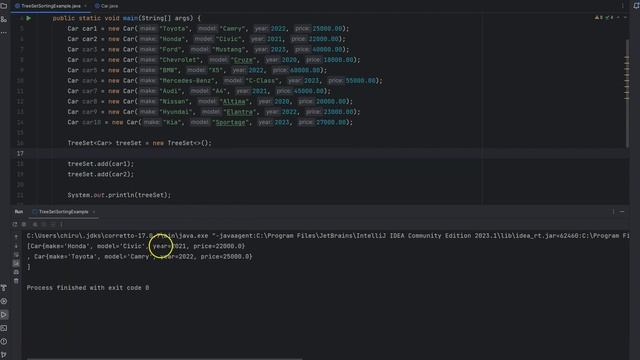The height and width of the screenshot is (360, 640).
Task: Click "Sportage" string in car10 line
Action: click(x=231, y=122)
